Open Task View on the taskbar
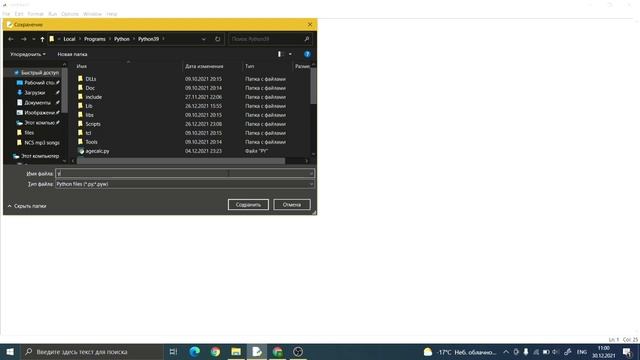640x360 pixels. pos(173,351)
